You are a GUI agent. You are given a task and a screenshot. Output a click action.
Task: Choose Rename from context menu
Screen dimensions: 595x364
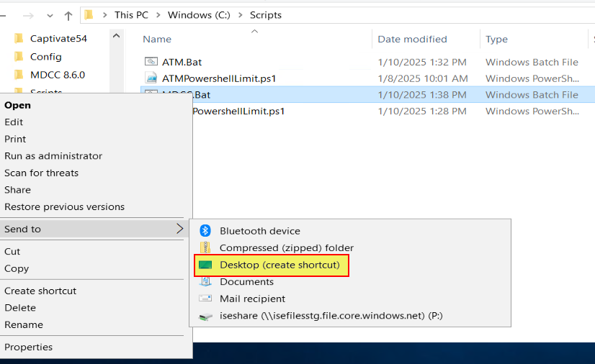(24, 324)
